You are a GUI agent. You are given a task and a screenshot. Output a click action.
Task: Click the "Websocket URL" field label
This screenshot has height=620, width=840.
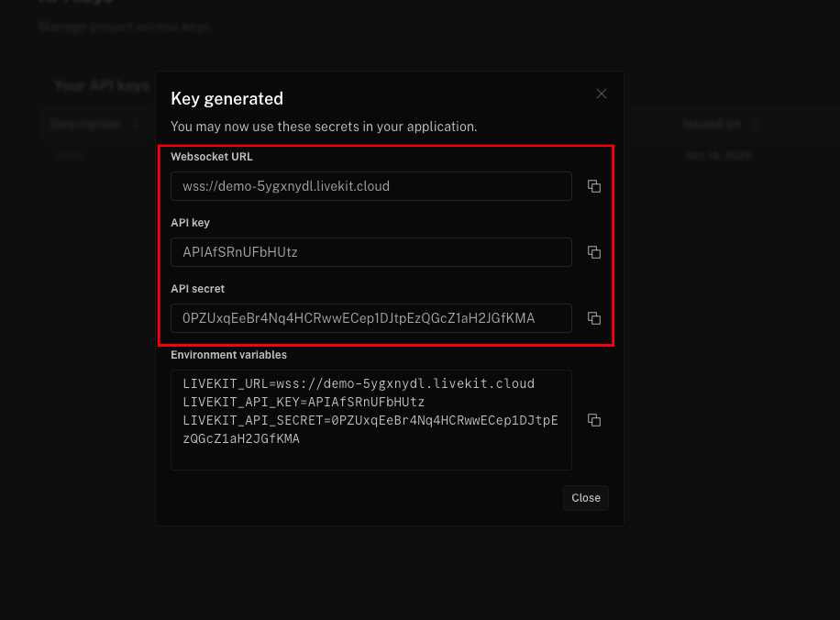pos(211,157)
